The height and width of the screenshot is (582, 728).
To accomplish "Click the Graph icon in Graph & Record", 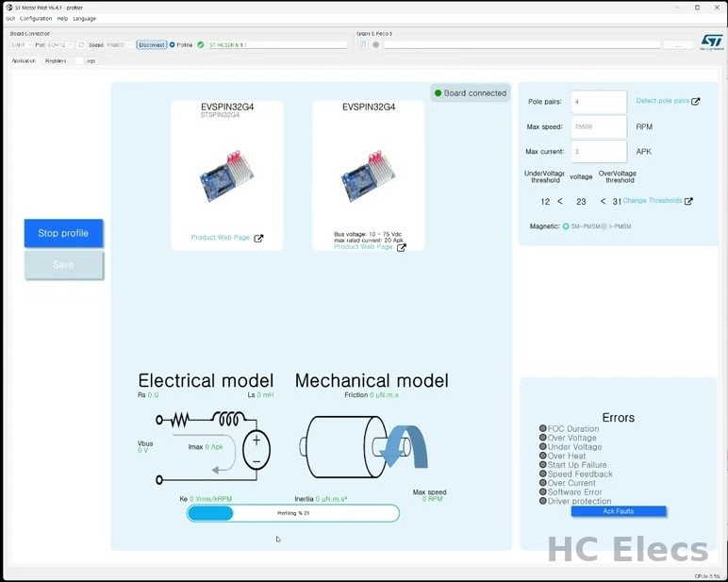I will [363, 44].
